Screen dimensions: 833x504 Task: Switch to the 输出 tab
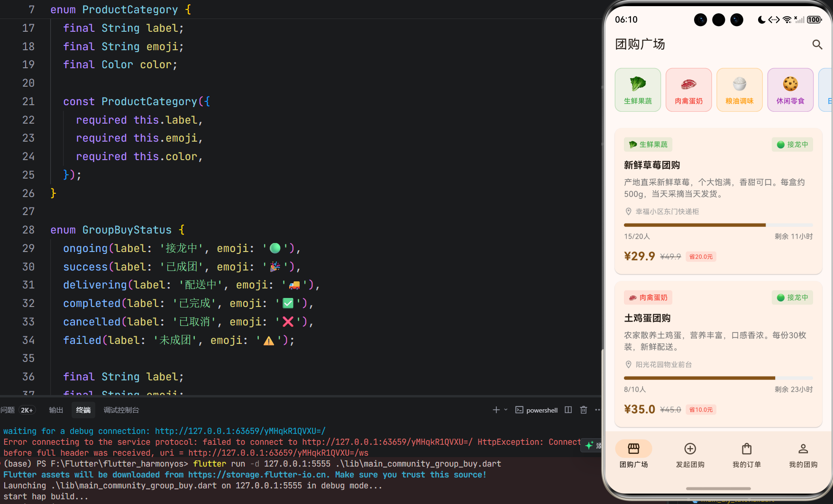[55, 410]
